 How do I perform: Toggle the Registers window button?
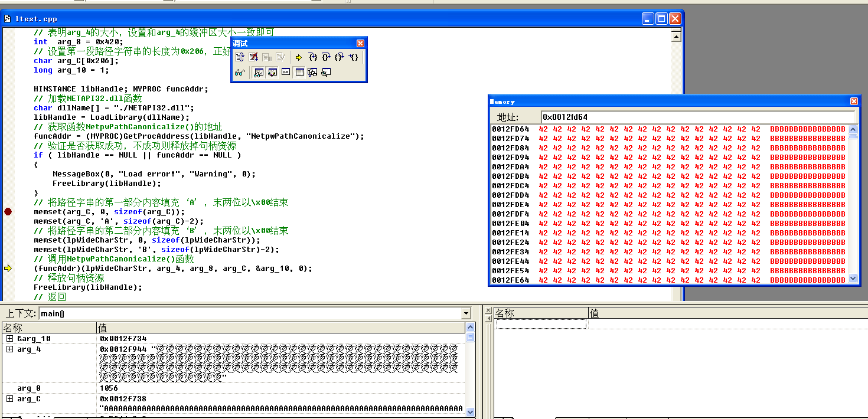click(286, 72)
